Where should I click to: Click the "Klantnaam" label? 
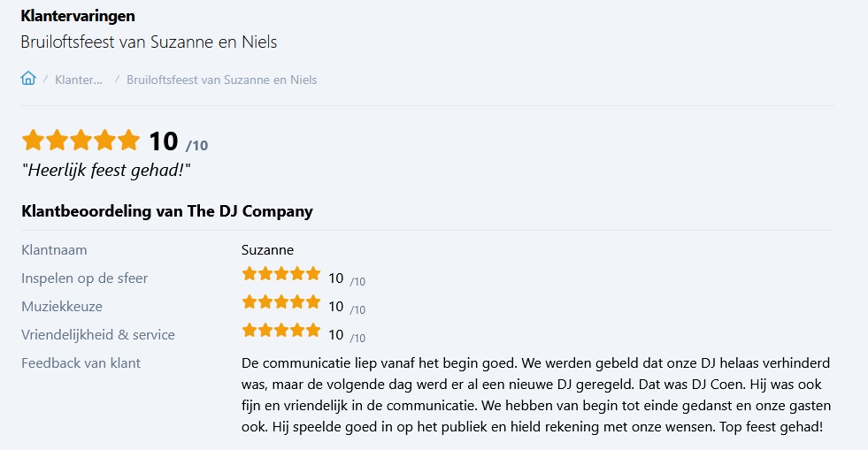coord(54,249)
